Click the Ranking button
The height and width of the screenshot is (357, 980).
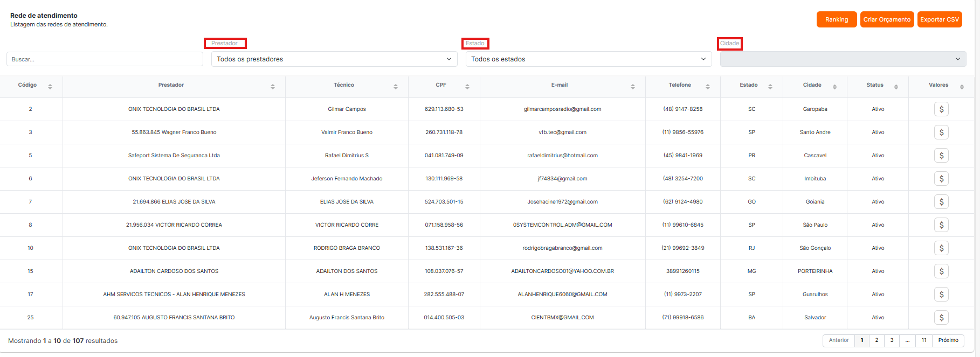837,19
